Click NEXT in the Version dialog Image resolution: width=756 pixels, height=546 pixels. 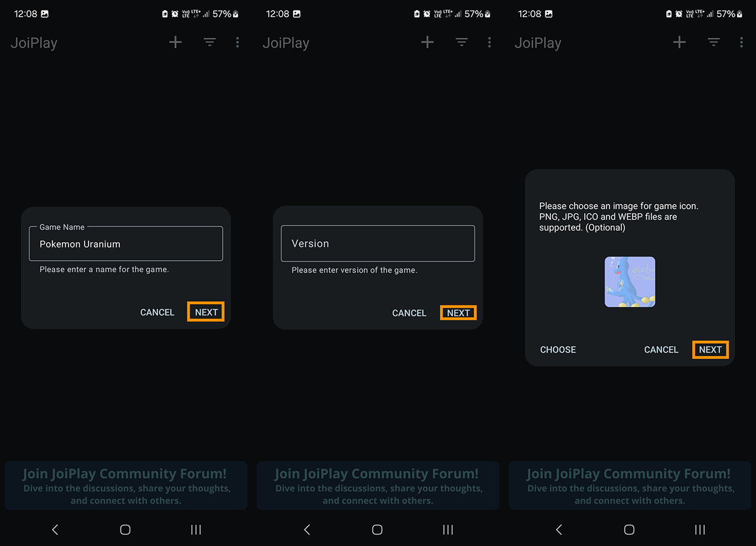458,313
